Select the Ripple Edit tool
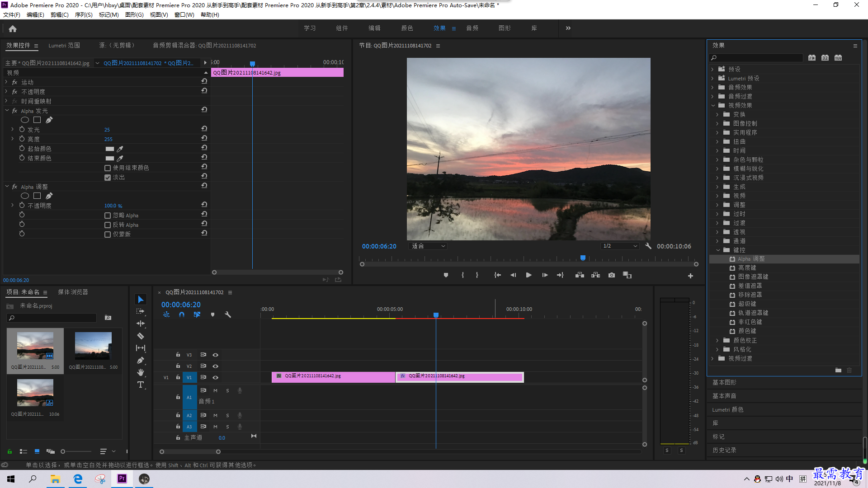 click(141, 324)
